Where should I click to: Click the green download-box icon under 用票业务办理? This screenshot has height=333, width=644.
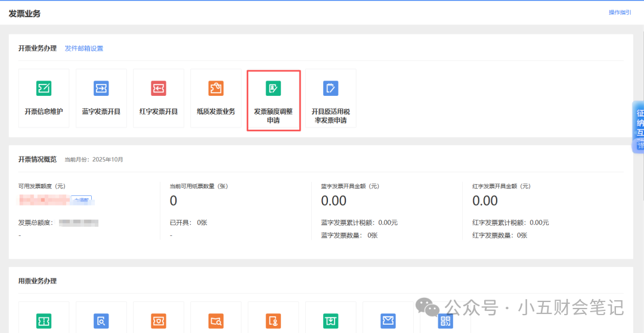pos(330,320)
